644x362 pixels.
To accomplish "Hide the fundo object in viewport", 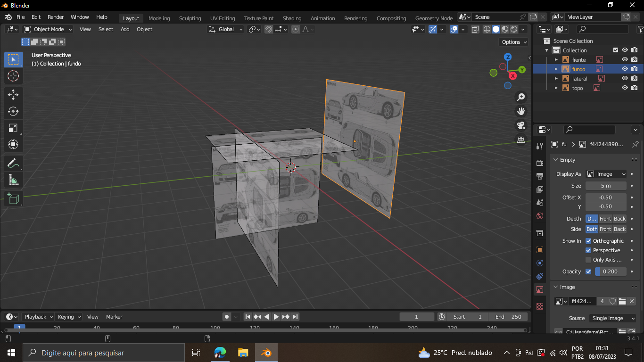I will 625,69.
